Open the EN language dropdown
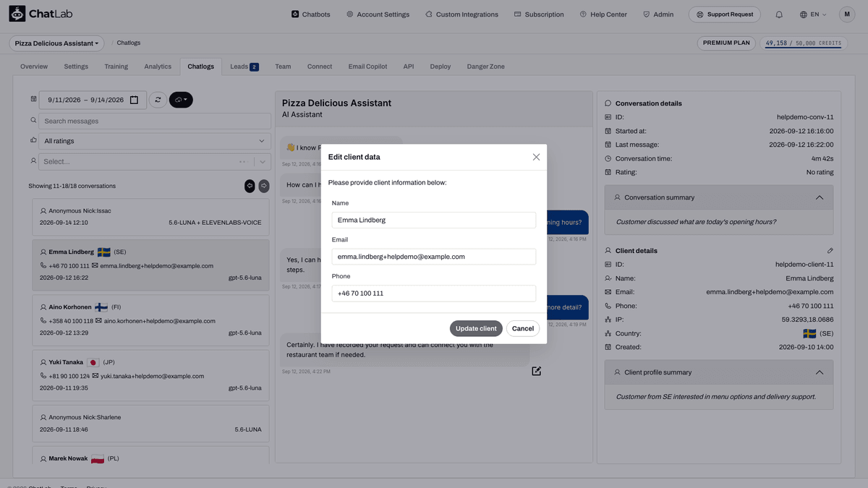Image resolution: width=868 pixels, height=488 pixels. pyautogui.click(x=813, y=14)
